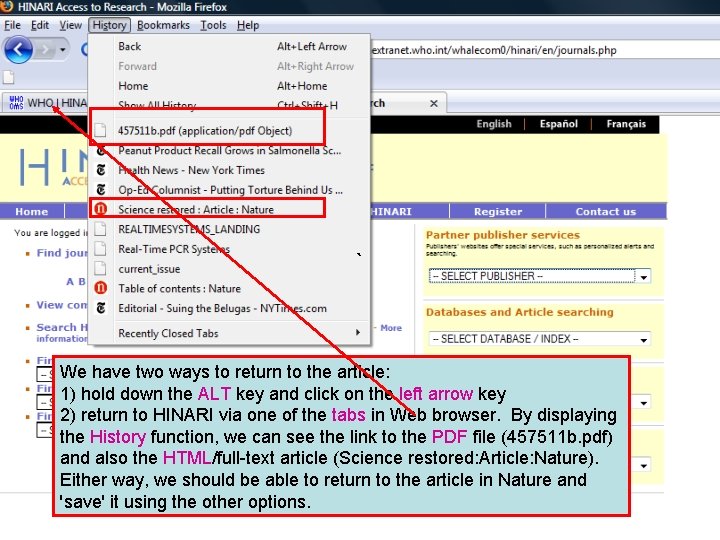Open Peanut Product Recall history entry
This screenshot has width=720, height=540.
point(229,151)
